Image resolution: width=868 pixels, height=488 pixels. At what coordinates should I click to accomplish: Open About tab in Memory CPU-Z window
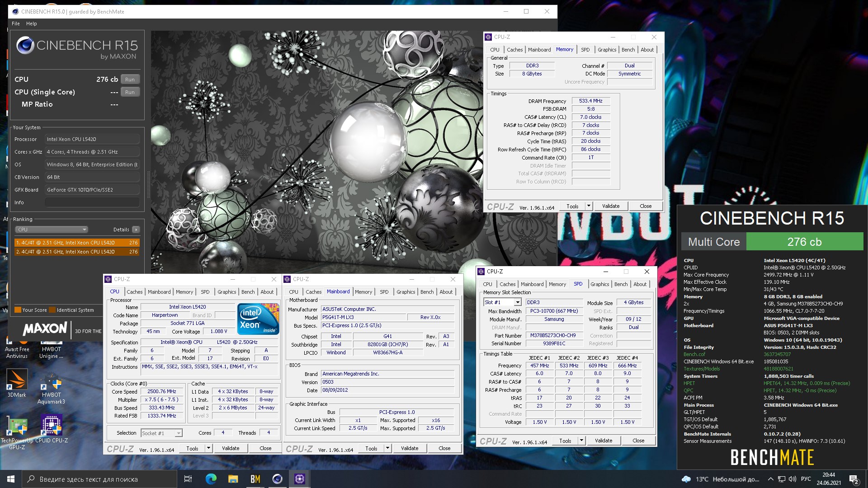pos(647,50)
